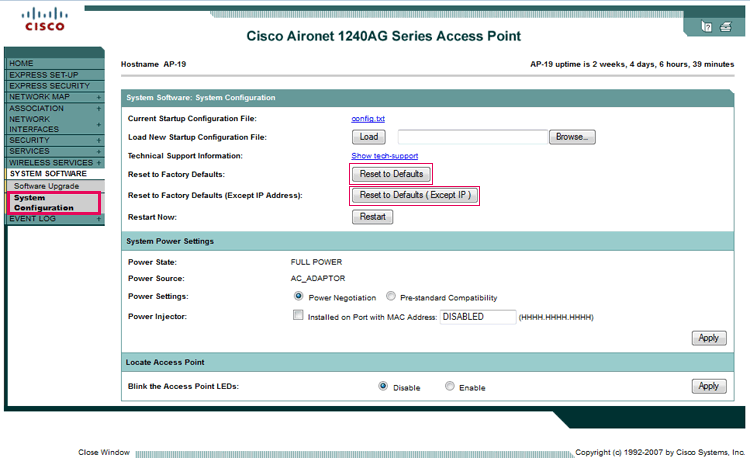Image resolution: width=750 pixels, height=458 pixels.
Task: Click the Load button
Action: (369, 137)
